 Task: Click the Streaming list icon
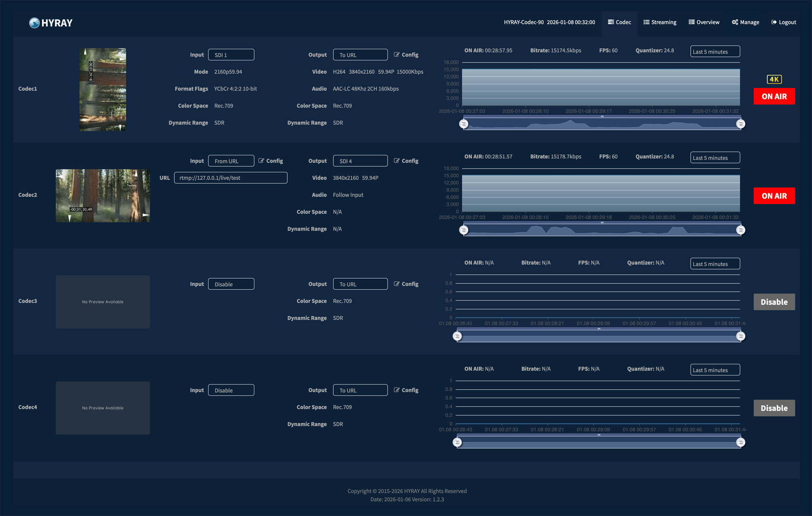click(646, 22)
